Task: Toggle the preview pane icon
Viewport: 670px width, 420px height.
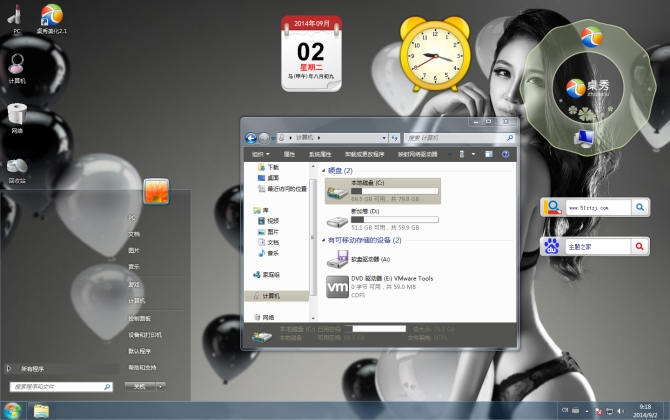Action: click(489, 154)
